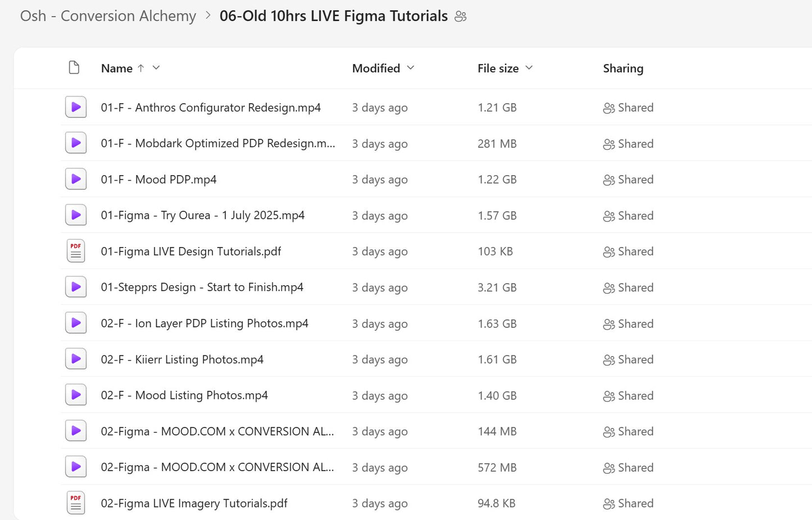Open 02-F - Kiierr Listing Photos.mp4
Screen dimensions: 812x520
(x=182, y=359)
